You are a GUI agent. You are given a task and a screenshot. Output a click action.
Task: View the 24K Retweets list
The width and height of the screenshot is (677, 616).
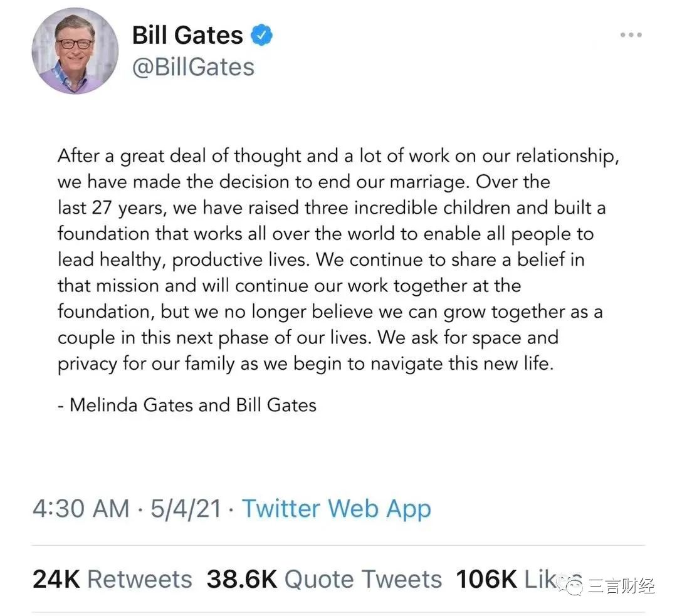pos(112,579)
